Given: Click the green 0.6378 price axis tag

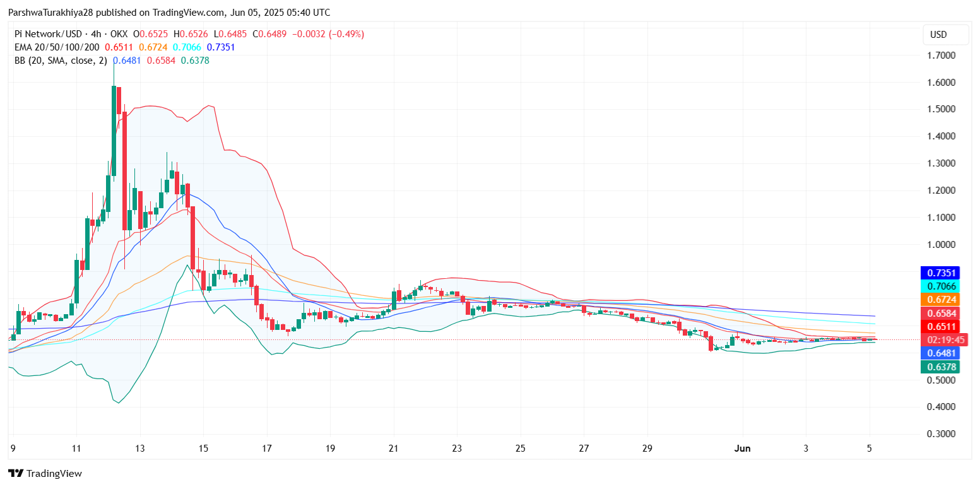Looking at the screenshot, I should (940, 367).
